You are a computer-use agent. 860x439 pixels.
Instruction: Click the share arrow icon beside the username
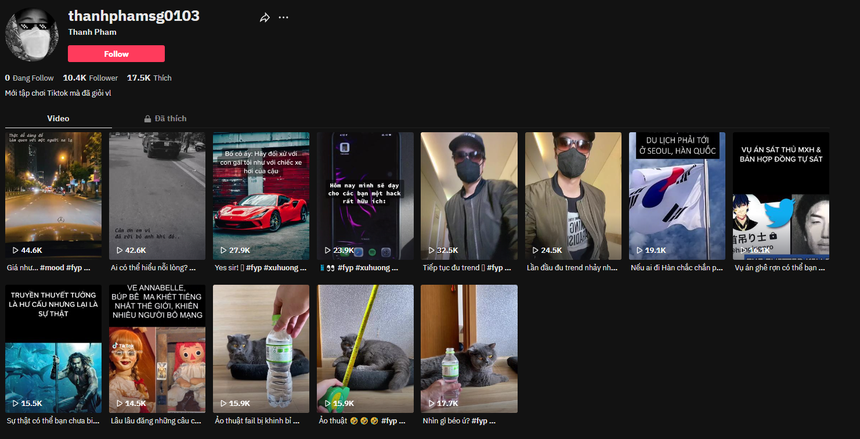264,17
